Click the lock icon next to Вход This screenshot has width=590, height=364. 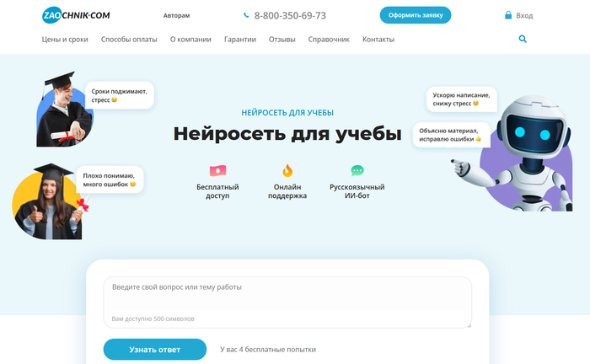click(x=508, y=15)
